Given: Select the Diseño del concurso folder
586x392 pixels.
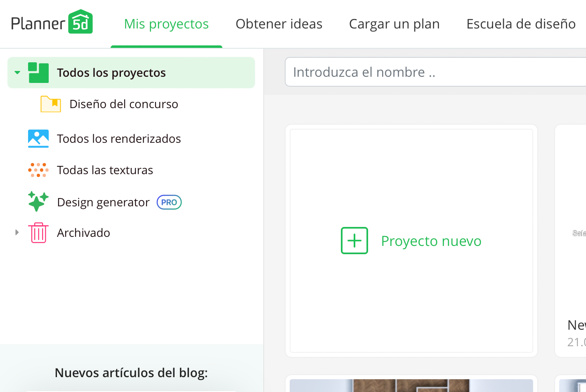Looking at the screenshot, I should 123,104.
